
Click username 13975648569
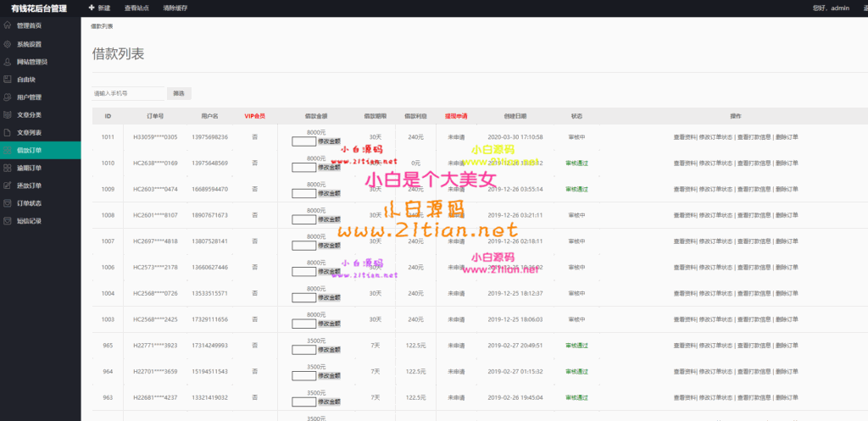coord(210,163)
